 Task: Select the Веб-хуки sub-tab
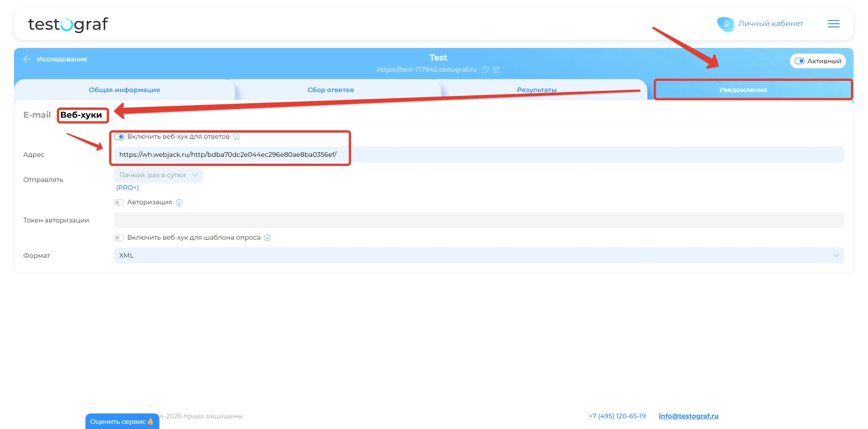(81, 115)
